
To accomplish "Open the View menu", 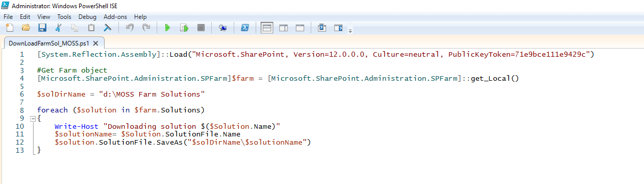I will [x=44, y=17].
